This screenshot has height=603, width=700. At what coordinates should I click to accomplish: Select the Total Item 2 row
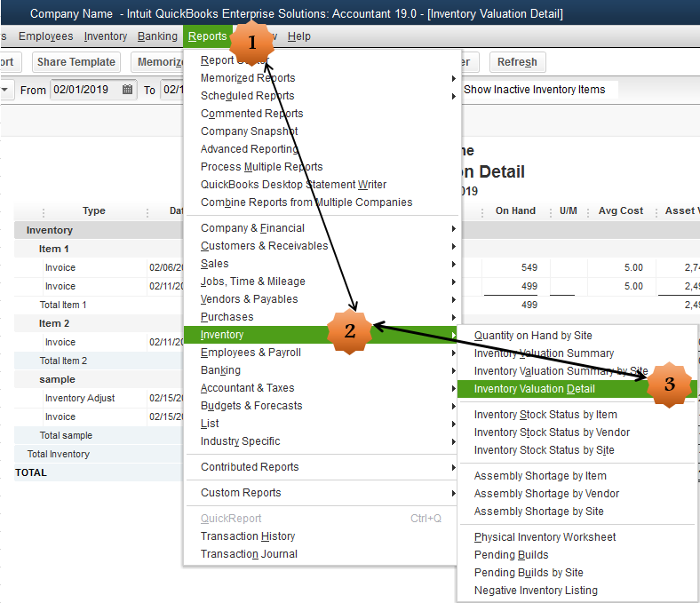coord(99,361)
